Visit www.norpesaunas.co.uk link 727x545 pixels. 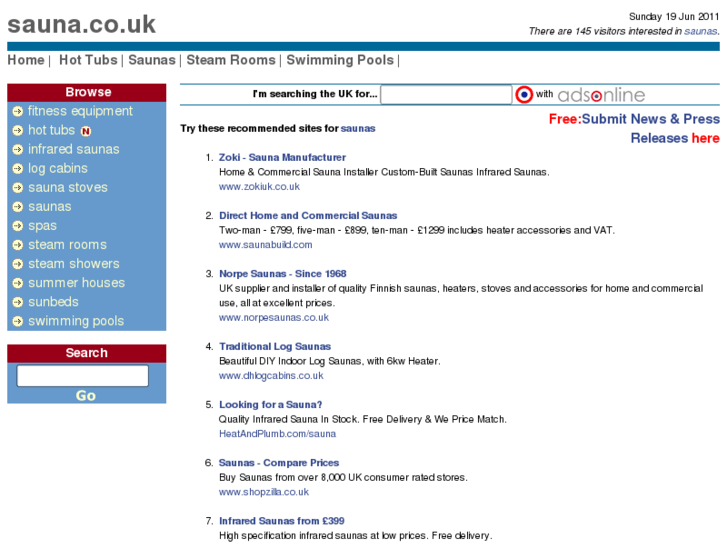[274, 318]
